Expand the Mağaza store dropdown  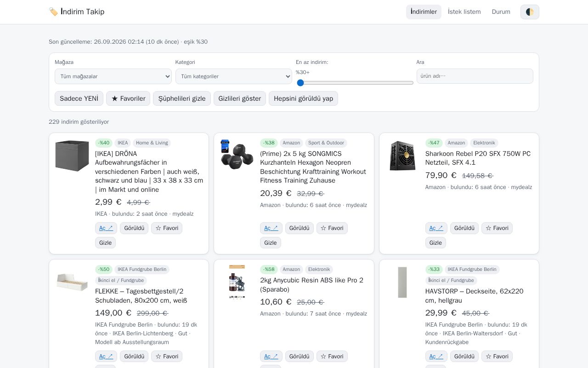coord(113,76)
